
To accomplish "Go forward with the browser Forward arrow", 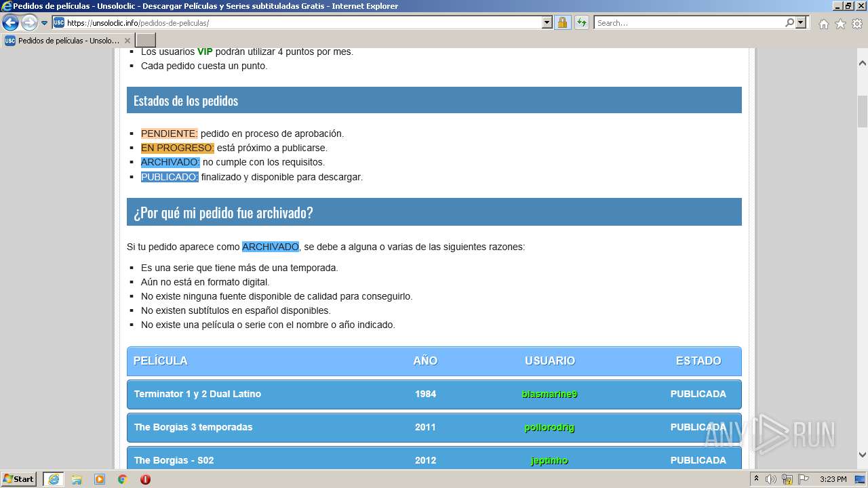I will [x=29, y=22].
